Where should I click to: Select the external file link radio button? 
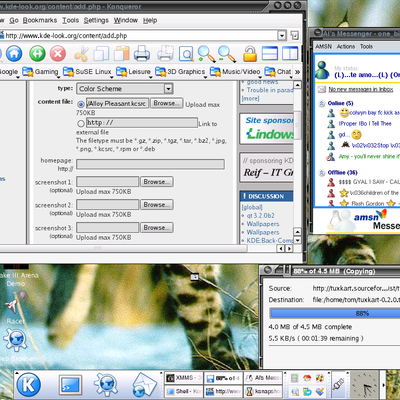(x=81, y=123)
